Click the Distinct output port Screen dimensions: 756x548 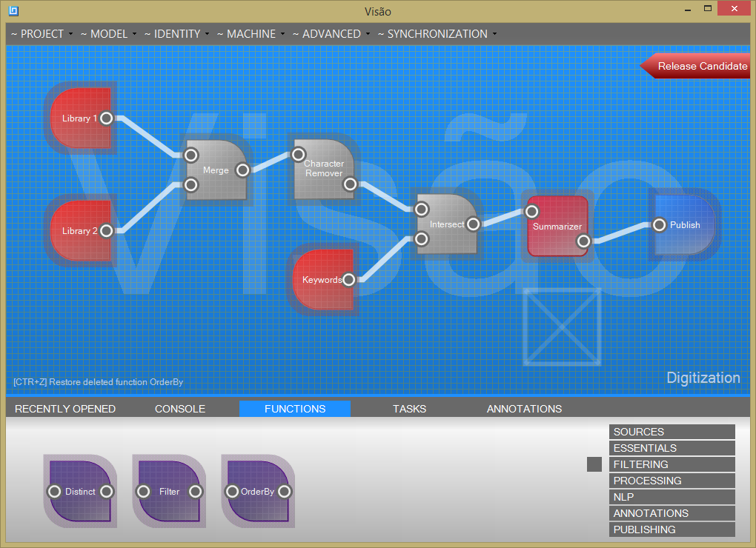click(x=107, y=491)
